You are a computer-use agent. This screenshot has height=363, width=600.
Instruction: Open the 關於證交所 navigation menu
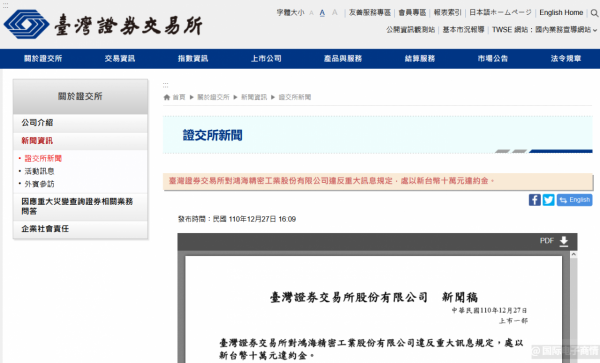pos(43,59)
